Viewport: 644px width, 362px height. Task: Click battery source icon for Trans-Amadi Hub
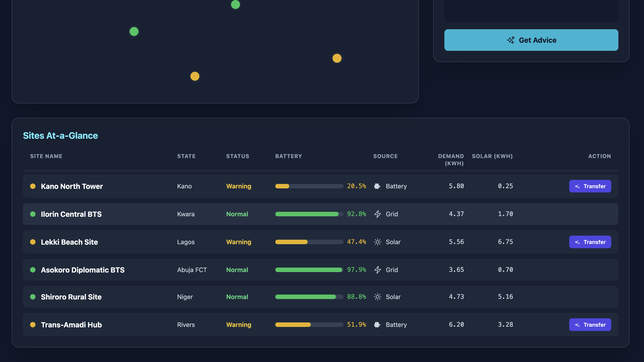click(377, 325)
